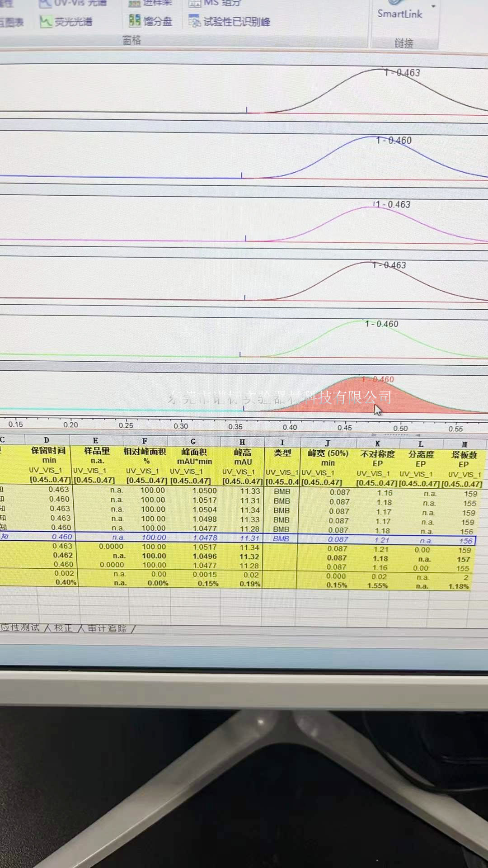The width and height of the screenshot is (488, 868).
Task: Click the 塔板数 column header
Action: pyautogui.click(x=464, y=455)
